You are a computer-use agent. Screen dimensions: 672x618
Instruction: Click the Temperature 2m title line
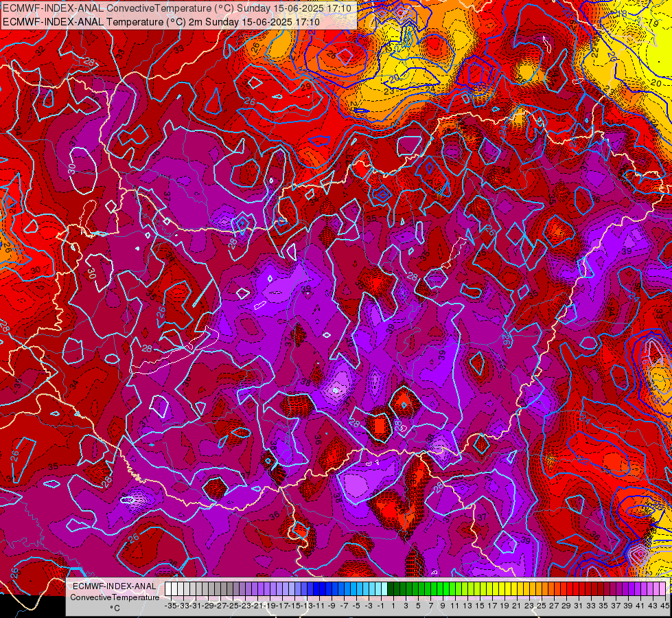[161, 22]
